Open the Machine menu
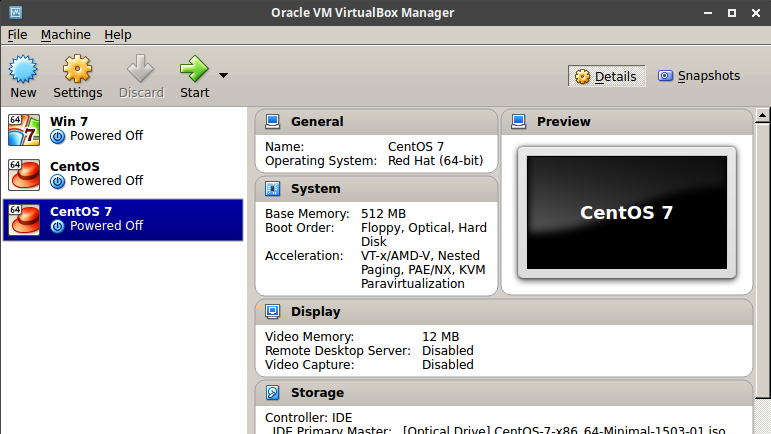 (x=65, y=35)
